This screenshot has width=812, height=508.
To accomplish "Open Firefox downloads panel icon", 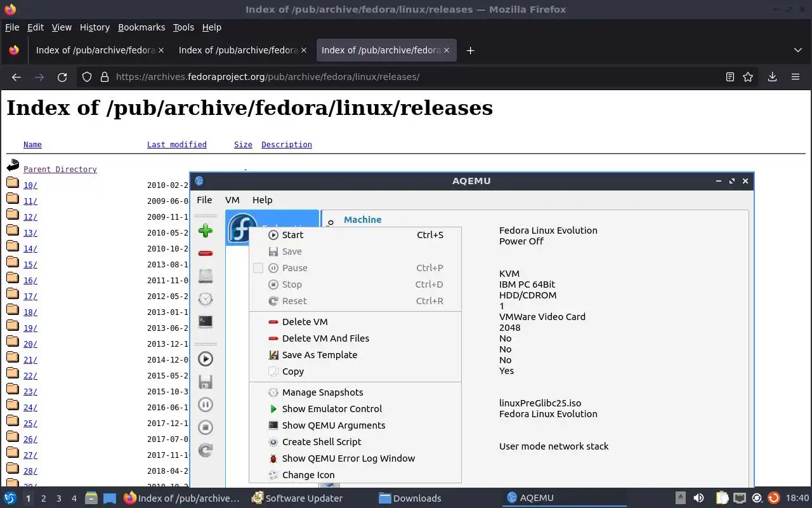I will pyautogui.click(x=772, y=77).
